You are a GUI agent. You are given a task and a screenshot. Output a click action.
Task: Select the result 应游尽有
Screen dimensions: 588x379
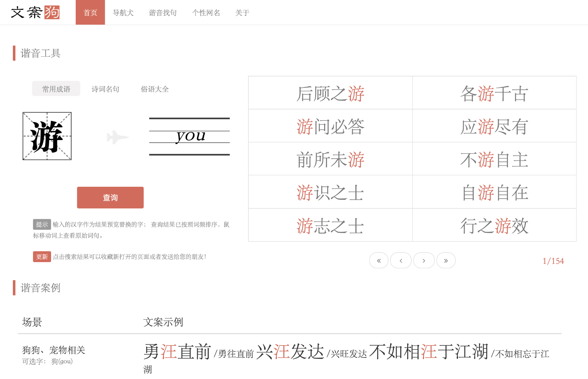point(494,126)
